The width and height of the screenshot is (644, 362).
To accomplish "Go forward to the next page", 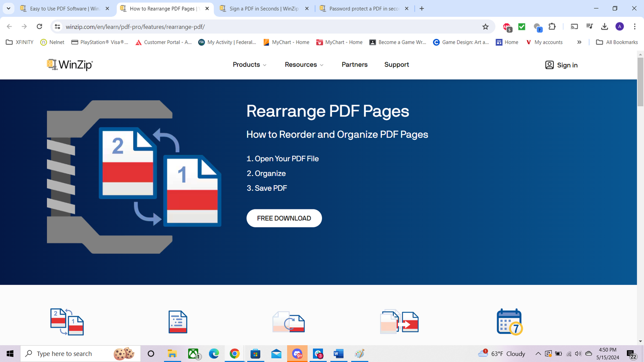I will [x=24, y=27].
